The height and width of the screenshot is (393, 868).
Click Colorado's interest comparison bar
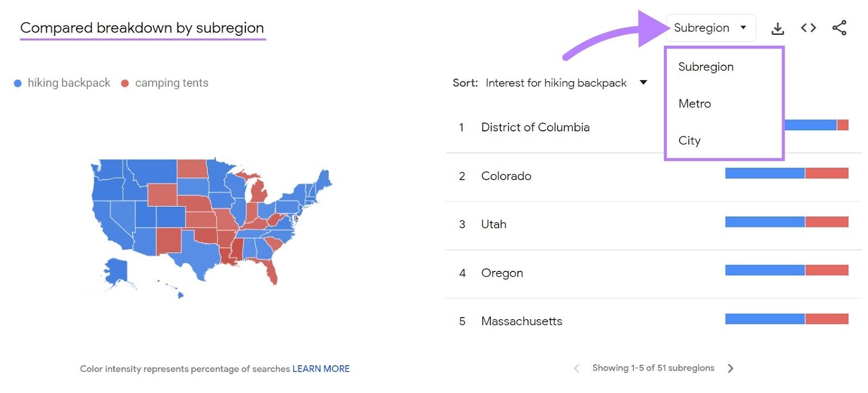(x=786, y=173)
